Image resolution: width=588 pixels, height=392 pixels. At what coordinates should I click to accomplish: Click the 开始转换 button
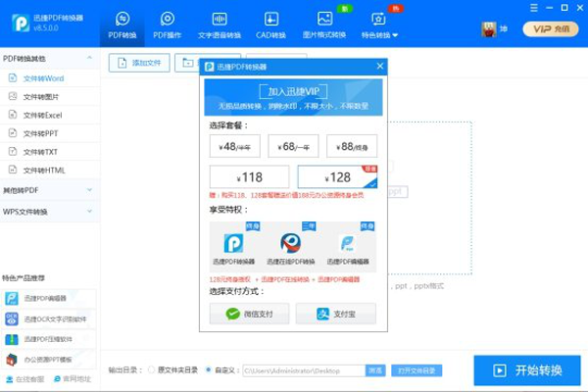point(527,370)
